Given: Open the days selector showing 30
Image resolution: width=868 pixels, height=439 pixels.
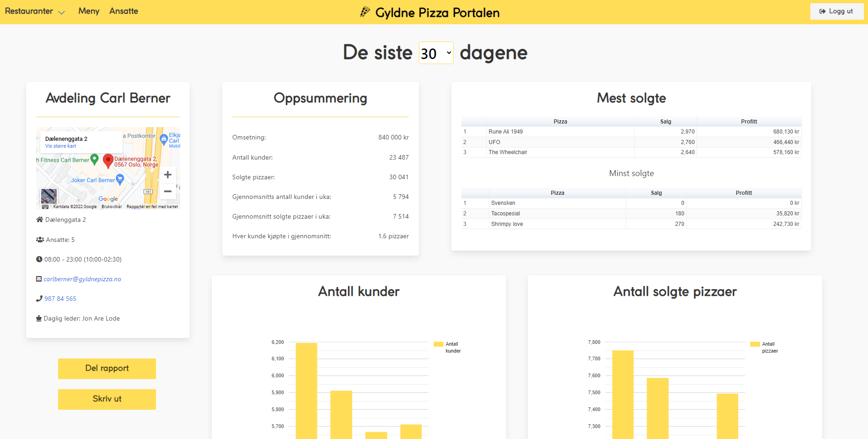Looking at the screenshot, I should [x=436, y=53].
